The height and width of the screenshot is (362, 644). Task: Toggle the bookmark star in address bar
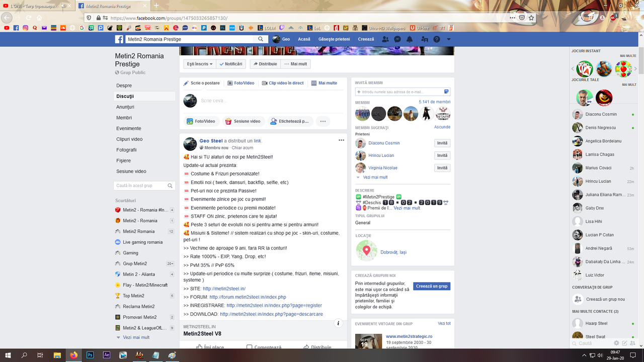point(531,18)
